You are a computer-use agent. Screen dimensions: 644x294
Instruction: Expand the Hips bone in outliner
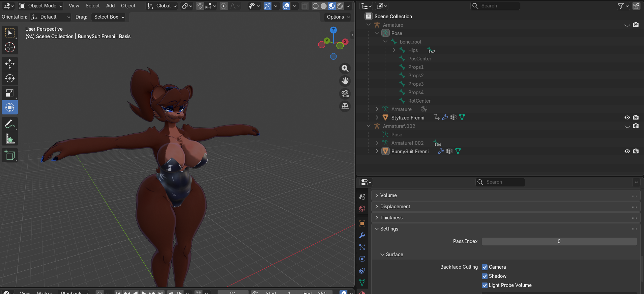[x=394, y=50]
